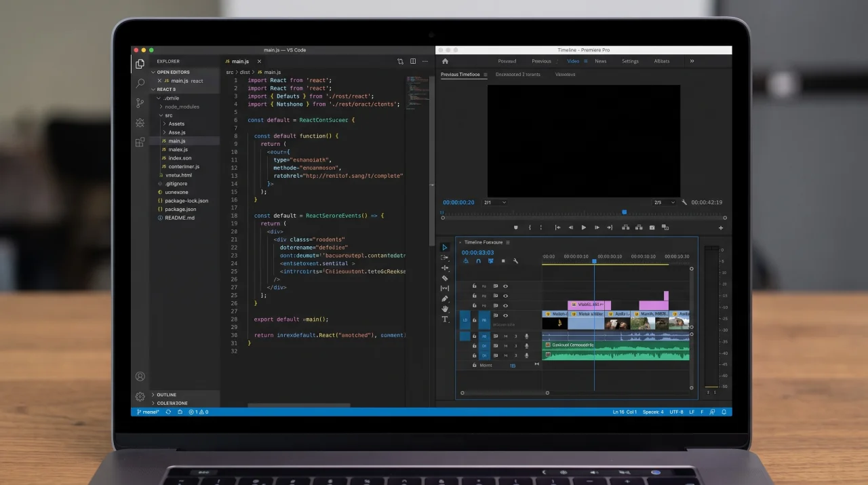Show the Explorer files icon in activity bar
Viewport: 868px width, 485px height.
pos(140,64)
